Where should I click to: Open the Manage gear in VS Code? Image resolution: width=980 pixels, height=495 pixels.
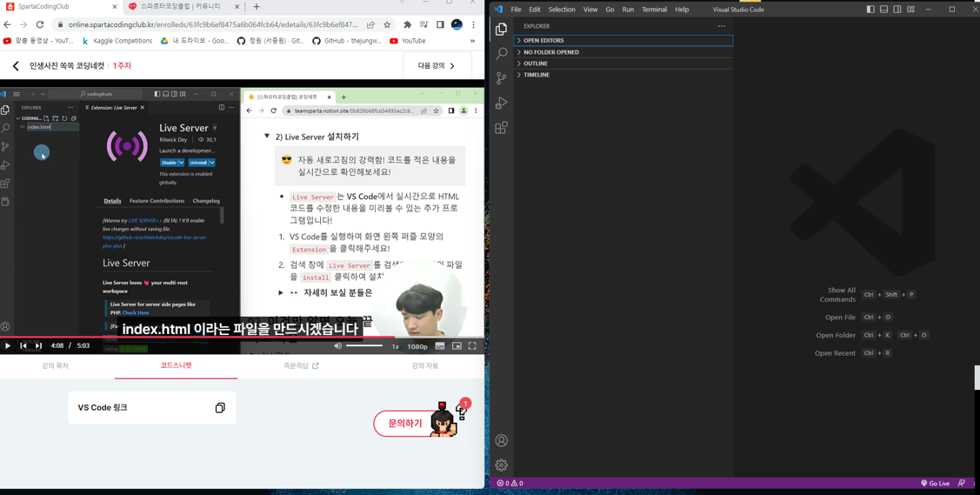pyautogui.click(x=501, y=465)
